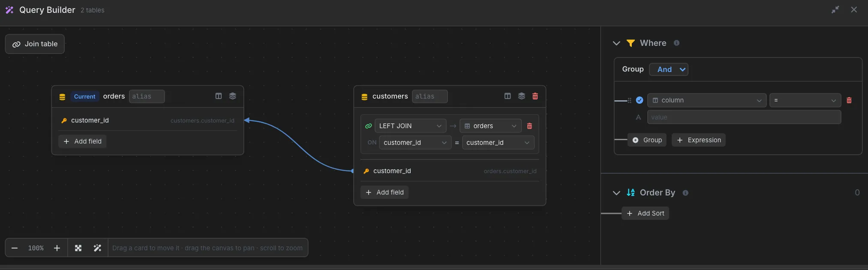The width and height of the screenshot is (868, 270).
Task: Click the key icon beside customers customer_id
Action: click(366, 171)
